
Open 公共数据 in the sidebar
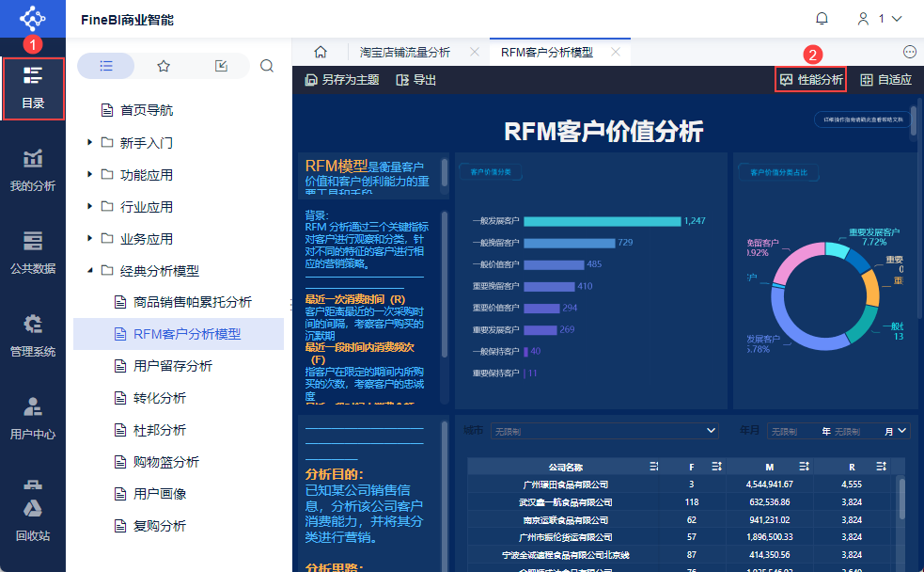(33, 254)
